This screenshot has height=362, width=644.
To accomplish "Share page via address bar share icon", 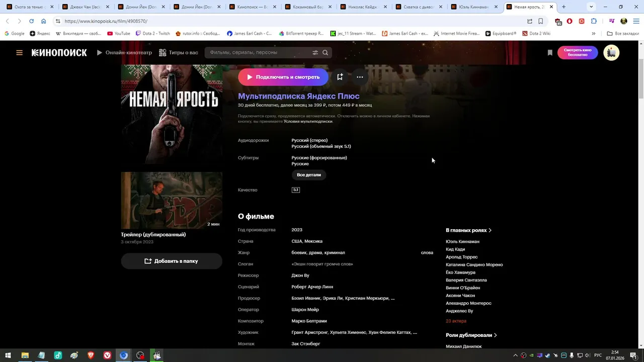I will coord(530,21).
